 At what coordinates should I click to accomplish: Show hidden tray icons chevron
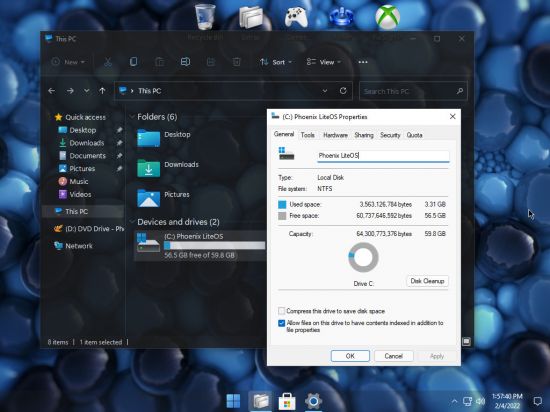point(455,401)
